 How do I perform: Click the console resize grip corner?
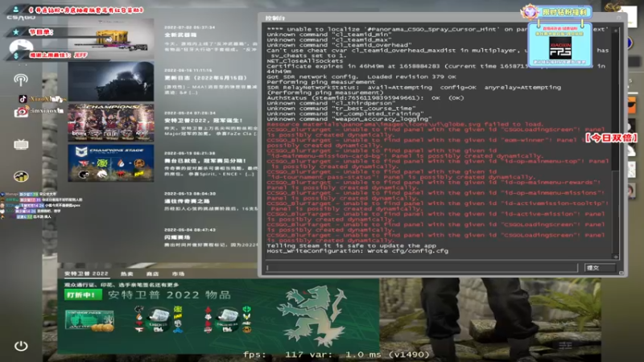[x=621, y=273]
